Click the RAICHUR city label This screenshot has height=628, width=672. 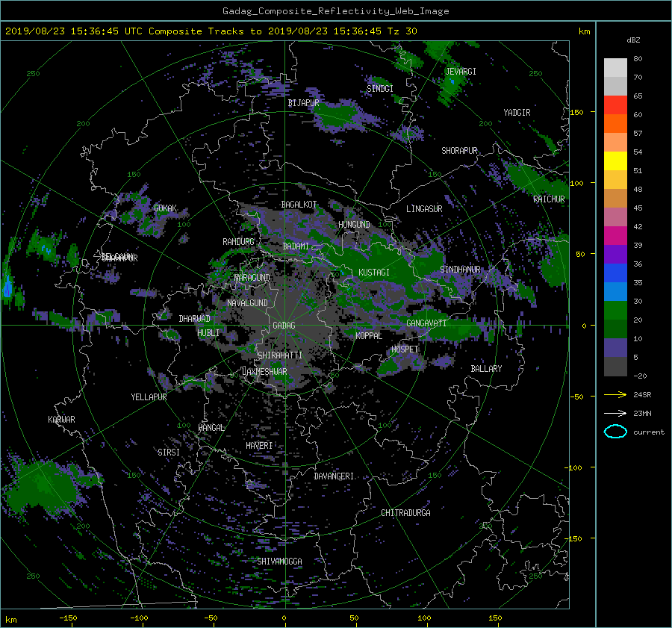(x=549, y=199)
